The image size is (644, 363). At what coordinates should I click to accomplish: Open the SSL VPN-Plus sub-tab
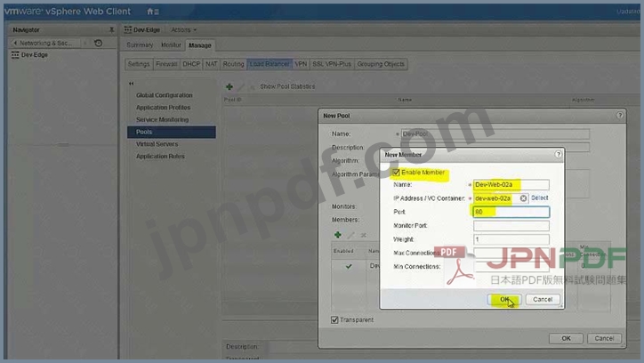pyautogui.click(x=332, y=64)
